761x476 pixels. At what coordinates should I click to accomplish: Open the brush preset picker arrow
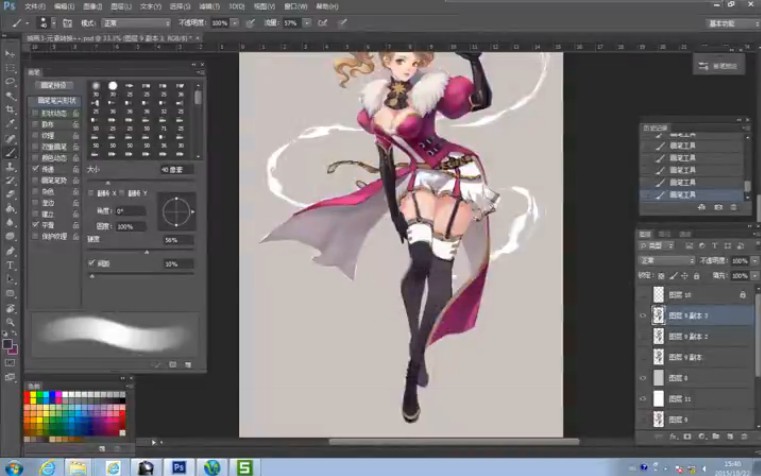click(53, 23)
